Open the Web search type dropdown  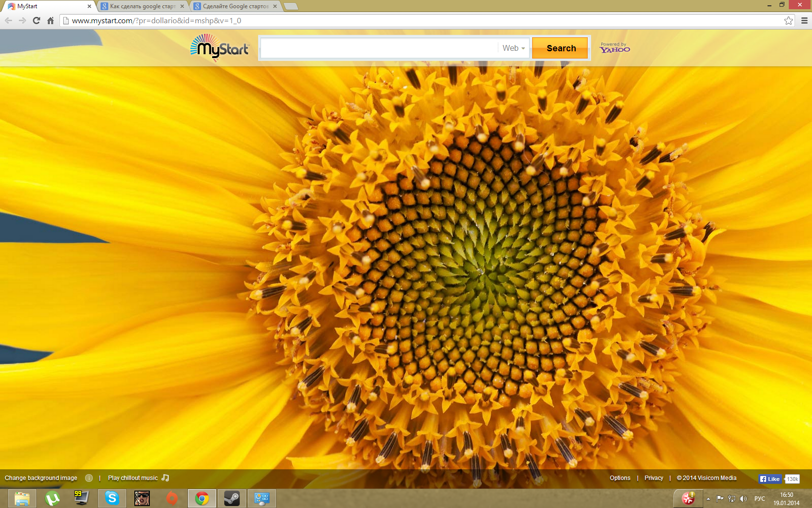click(513, 48)
